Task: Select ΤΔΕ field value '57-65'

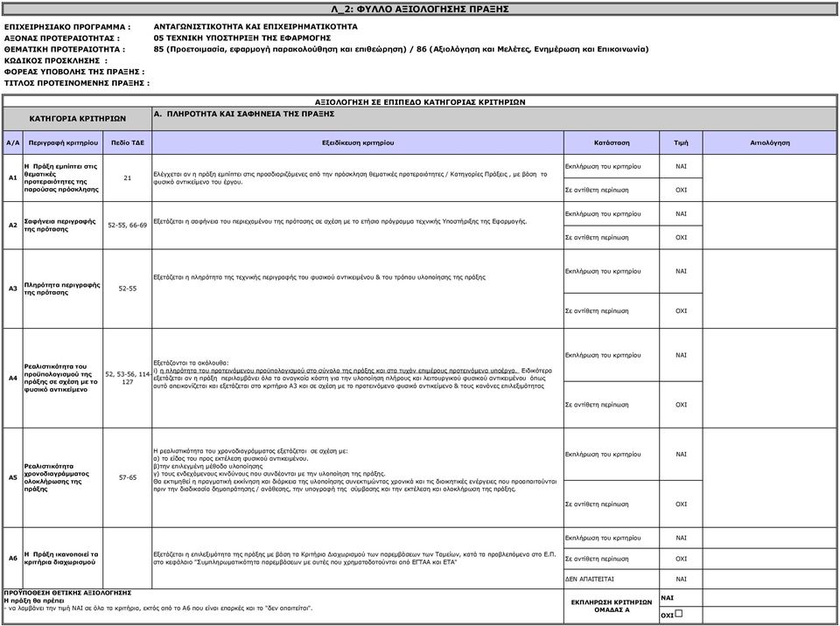Action: click(x=128, y=477)
